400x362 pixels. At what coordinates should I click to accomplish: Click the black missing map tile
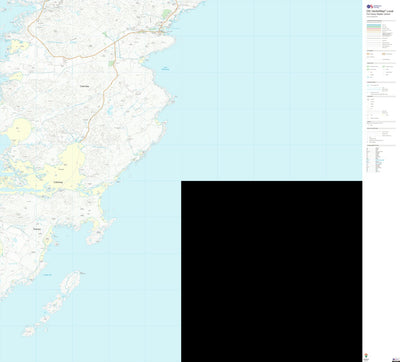272,271
